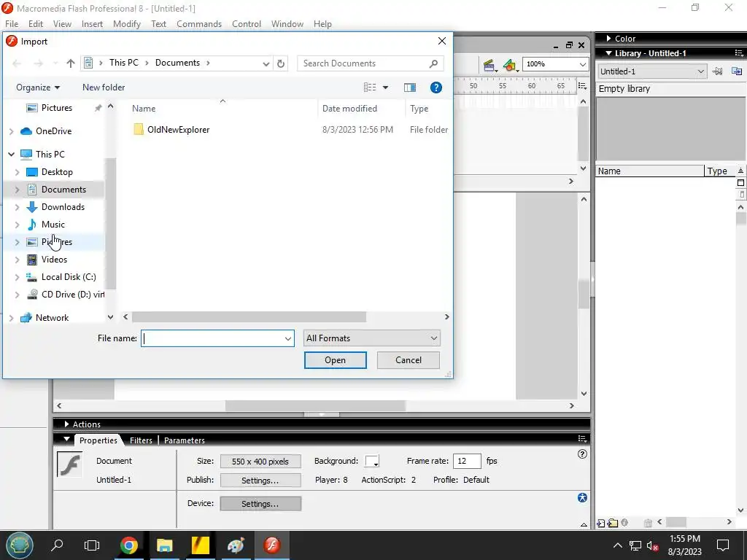Change view layout icon in Import dialog
Screen dimensions: 747x560
[370, 87]
